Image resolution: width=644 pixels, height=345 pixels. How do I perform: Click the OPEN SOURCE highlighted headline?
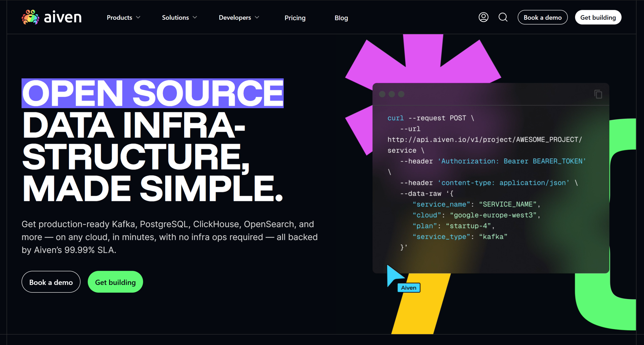tap(153, 93)
